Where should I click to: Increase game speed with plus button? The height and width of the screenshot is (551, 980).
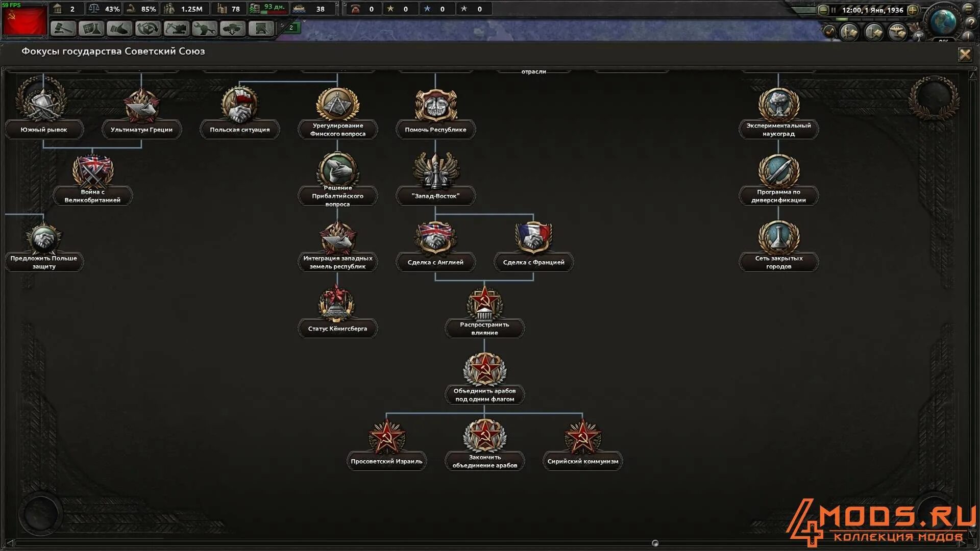913,10
